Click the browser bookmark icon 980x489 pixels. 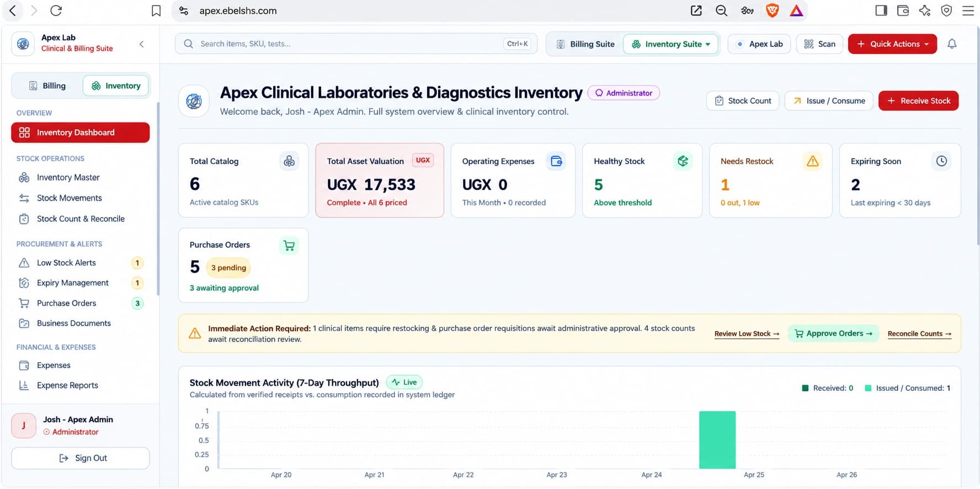click(156, 10)
